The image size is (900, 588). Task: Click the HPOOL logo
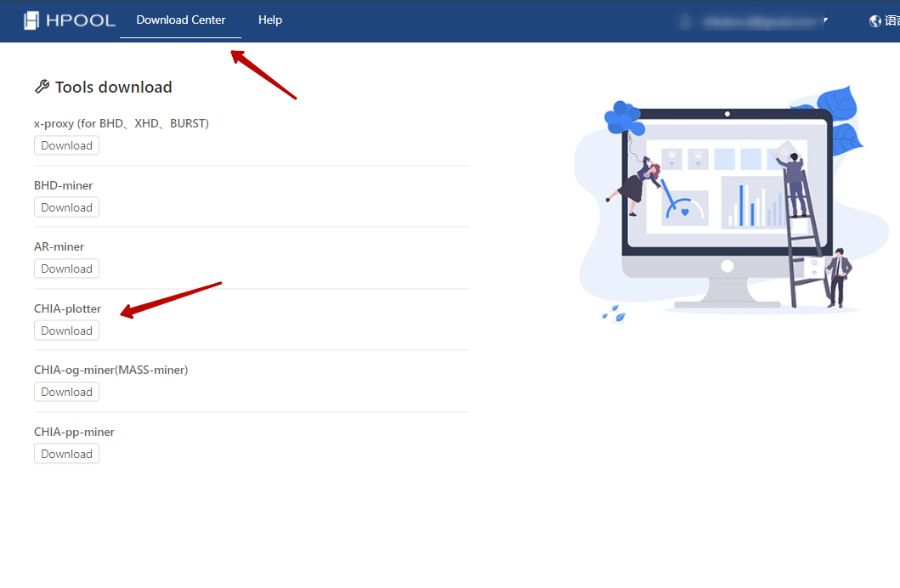point(70,20)
